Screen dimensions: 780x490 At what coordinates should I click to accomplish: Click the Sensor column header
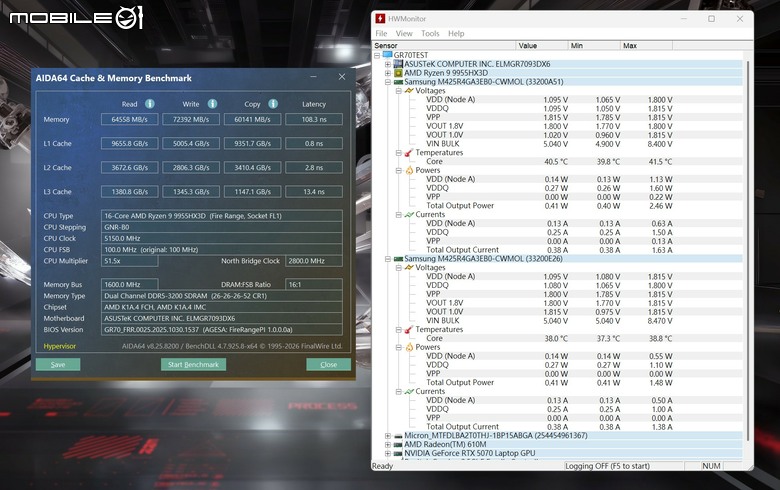(444, 45)
